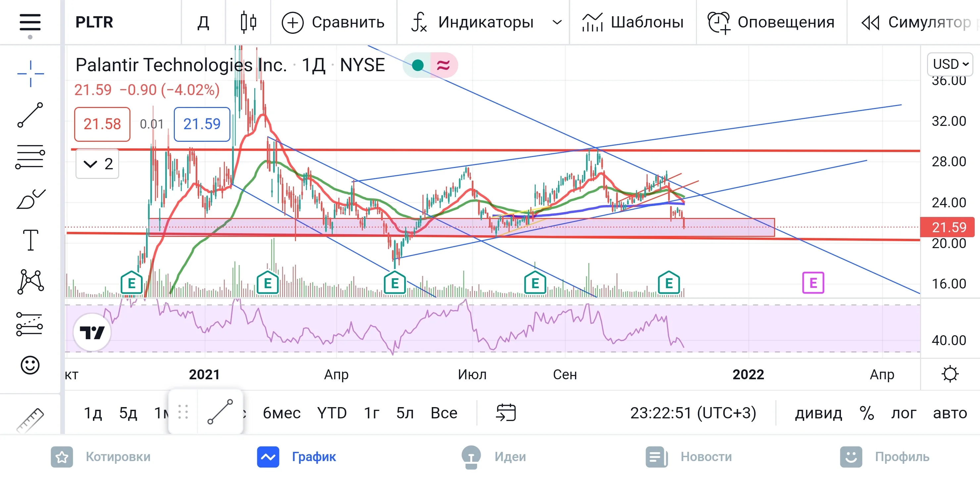Open chart settings gear icon
Screen dimensions: 980x477
click(x=950, y=374)
